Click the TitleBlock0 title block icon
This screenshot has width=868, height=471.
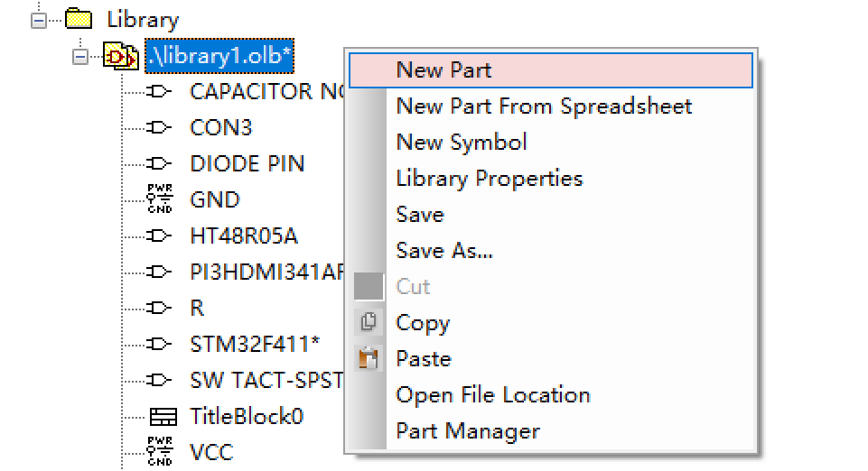(x=163, y=416)
